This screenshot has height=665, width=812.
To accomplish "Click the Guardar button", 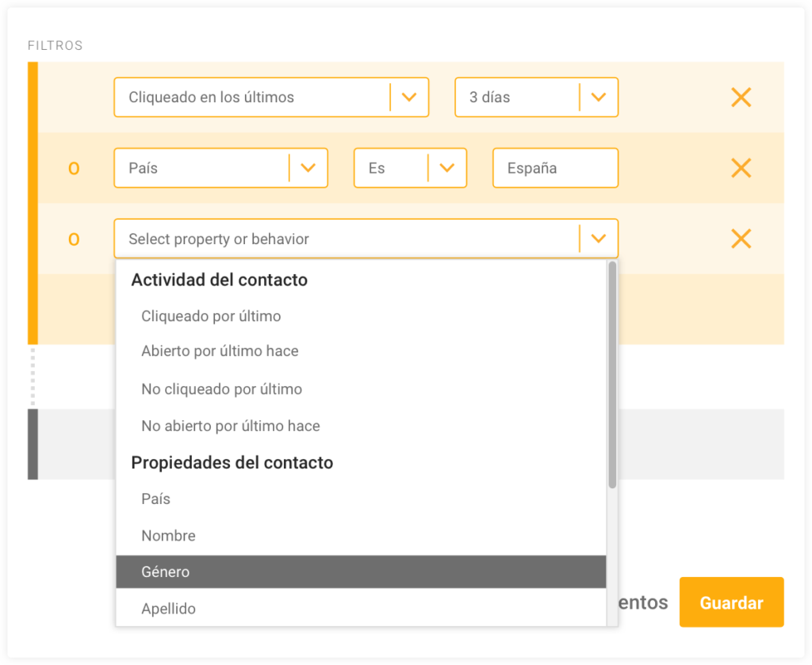I will [731, 602].
